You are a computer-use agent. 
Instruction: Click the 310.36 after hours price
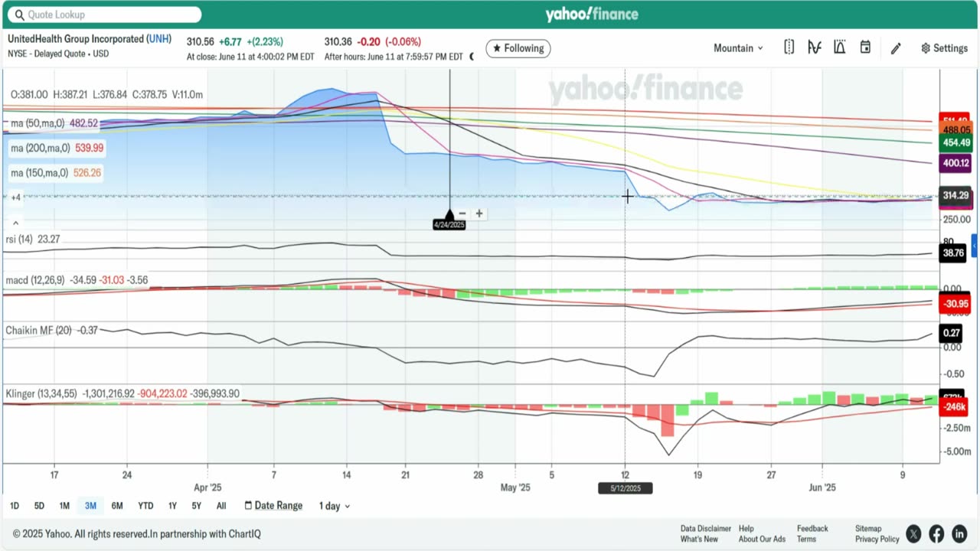tap(338, 42)
